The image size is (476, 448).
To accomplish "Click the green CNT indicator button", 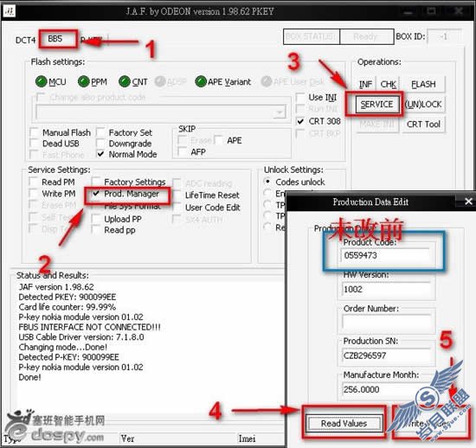I will (x=125, y=81).
